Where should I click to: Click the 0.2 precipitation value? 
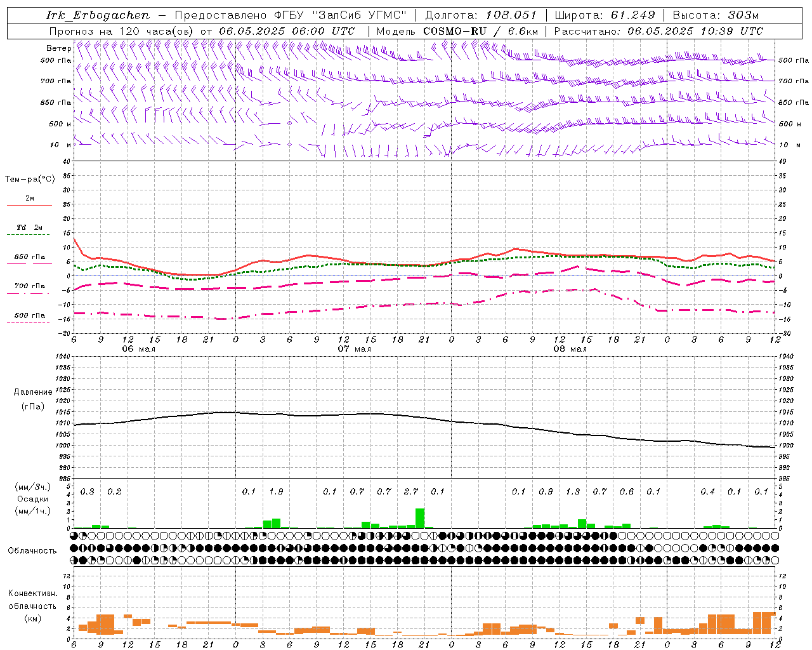click(x=114, y=492)
